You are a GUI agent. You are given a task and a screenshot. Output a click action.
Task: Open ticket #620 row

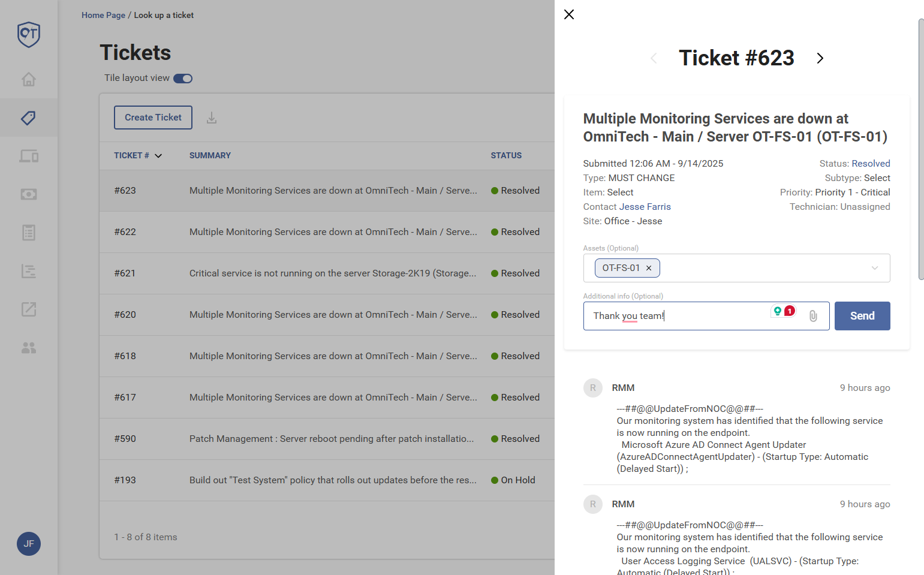(x=327, y=315)
